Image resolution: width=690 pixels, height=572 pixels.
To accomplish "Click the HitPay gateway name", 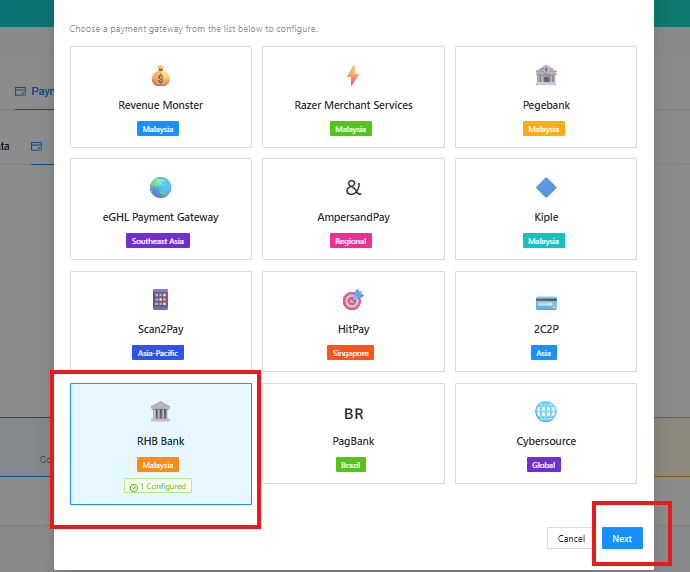I will [x=353, y=329].
